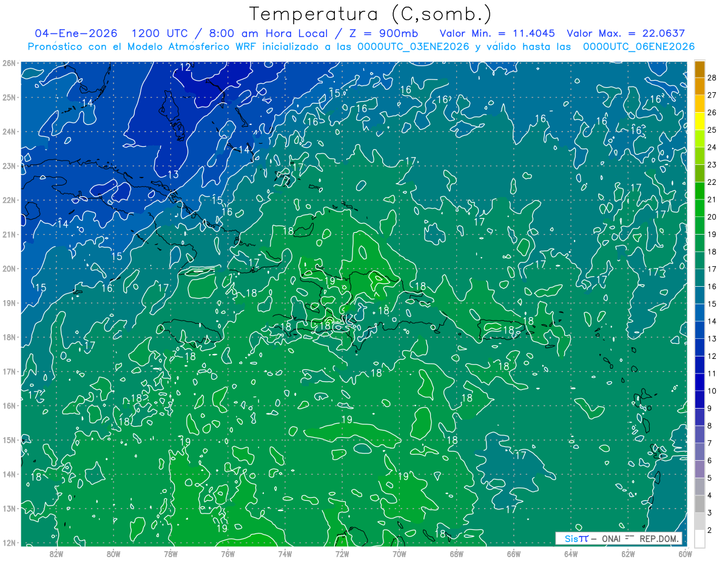Click the 'Sis' logo text in credit box

pos(571,538)
